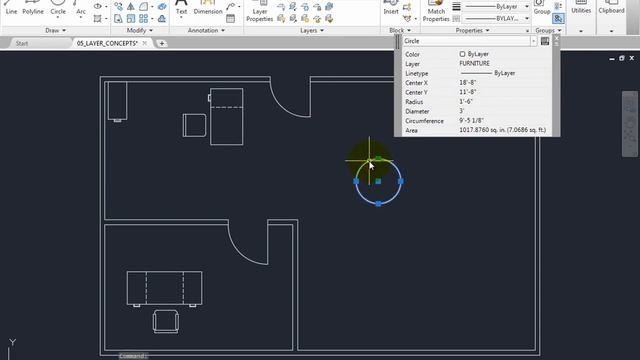640x360 pixels.
Task: Click the Make Current layer icon
Action: 329,7
